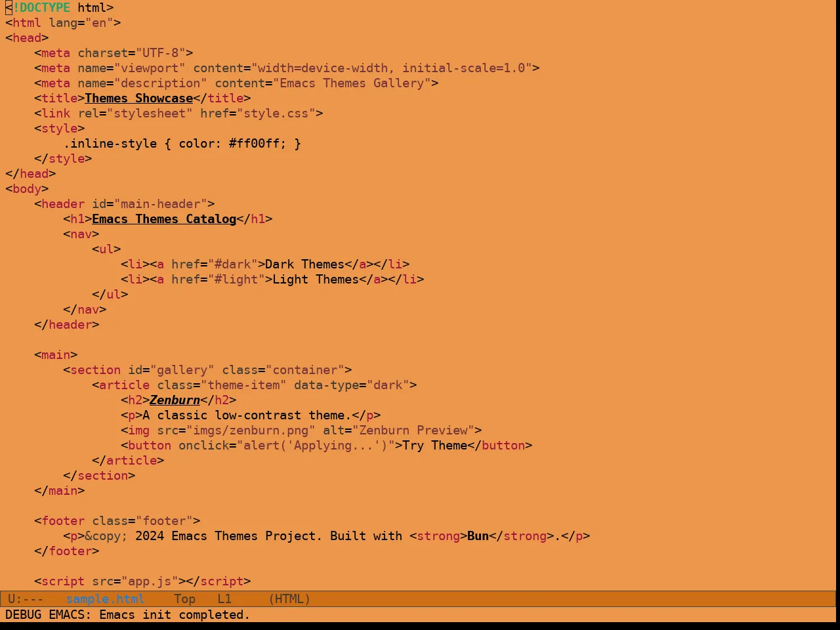
Task: Click the "footer" class value
Action: (x=164, y=521)
